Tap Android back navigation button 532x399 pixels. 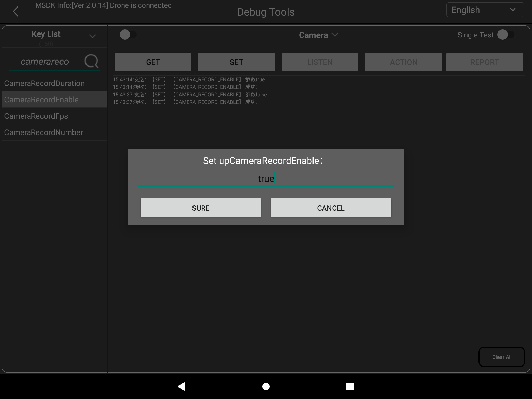181,386
